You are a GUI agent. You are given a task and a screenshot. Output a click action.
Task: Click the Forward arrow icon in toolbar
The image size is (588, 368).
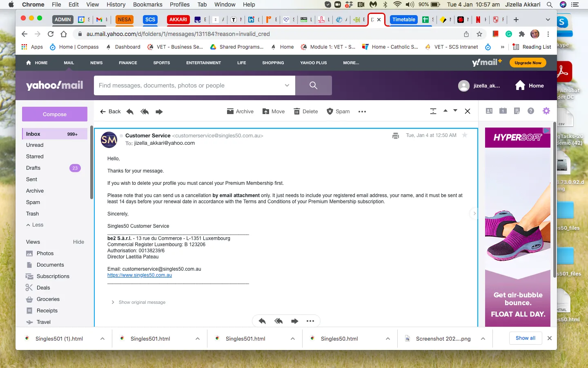click(159, 112)
